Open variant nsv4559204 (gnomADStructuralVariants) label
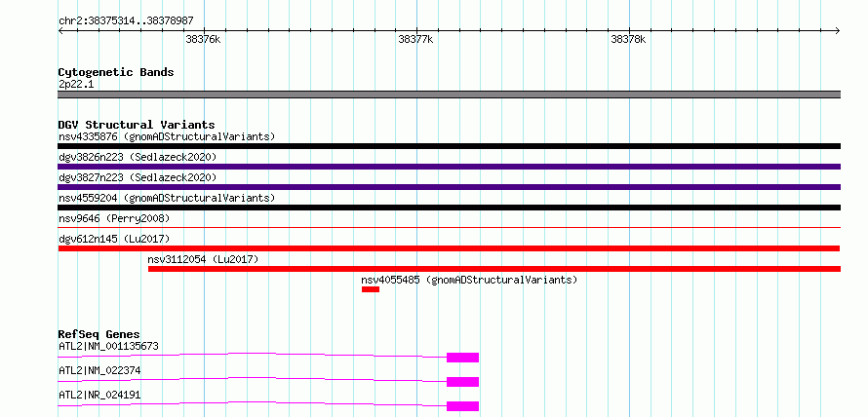 tap(167, 198)
